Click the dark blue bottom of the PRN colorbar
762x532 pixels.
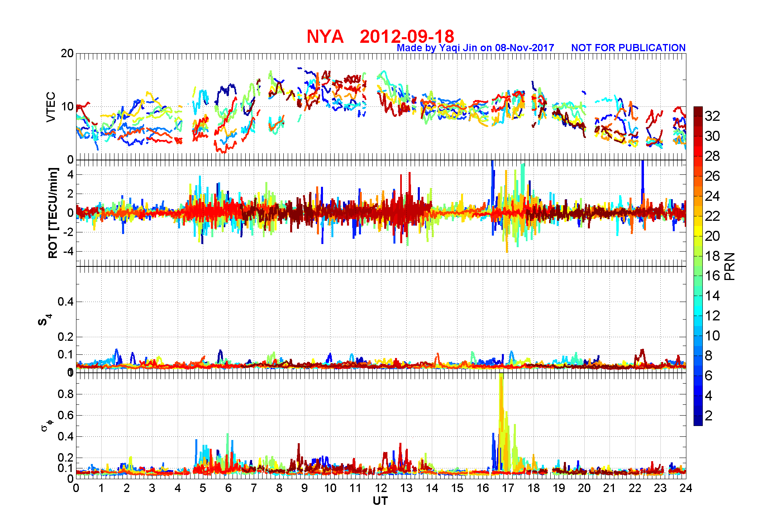pyautogui.click(x=698, y=420)
